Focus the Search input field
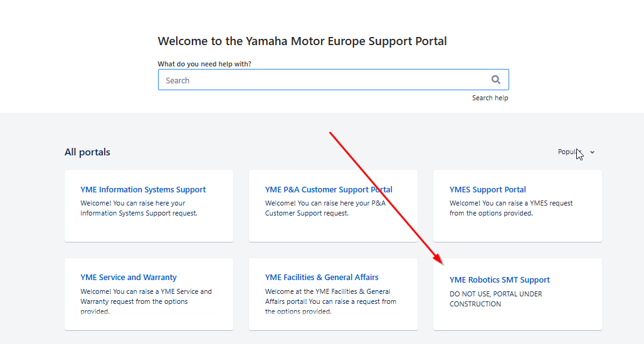 pos(333,80)
